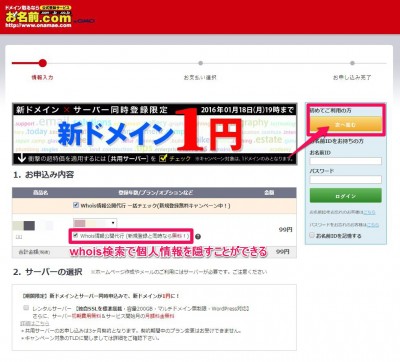Open the 詳細はこちら link
400x362 pixels.
(35, 323)
